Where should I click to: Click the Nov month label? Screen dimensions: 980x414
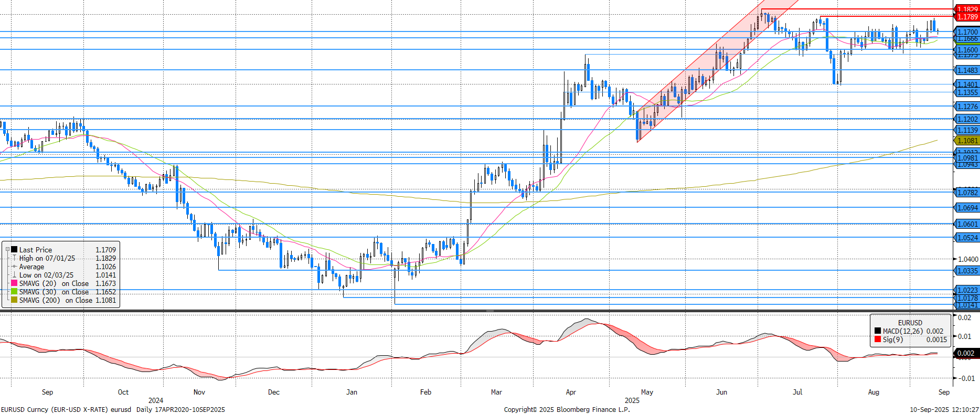pos(199,392)
